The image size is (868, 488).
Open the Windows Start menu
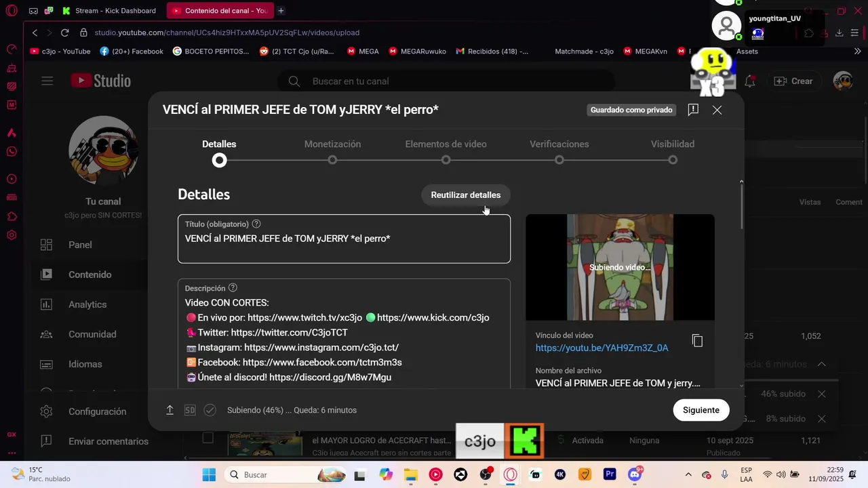tap(209, 474)
